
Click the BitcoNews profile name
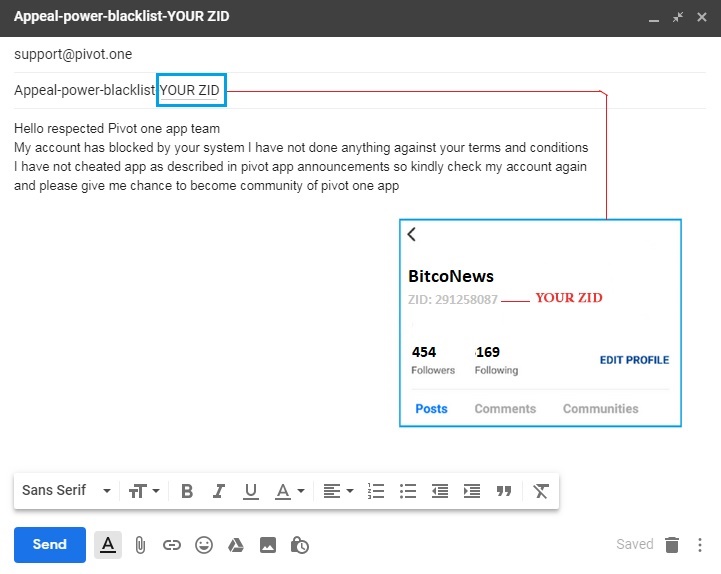click(x=451, y=276)
